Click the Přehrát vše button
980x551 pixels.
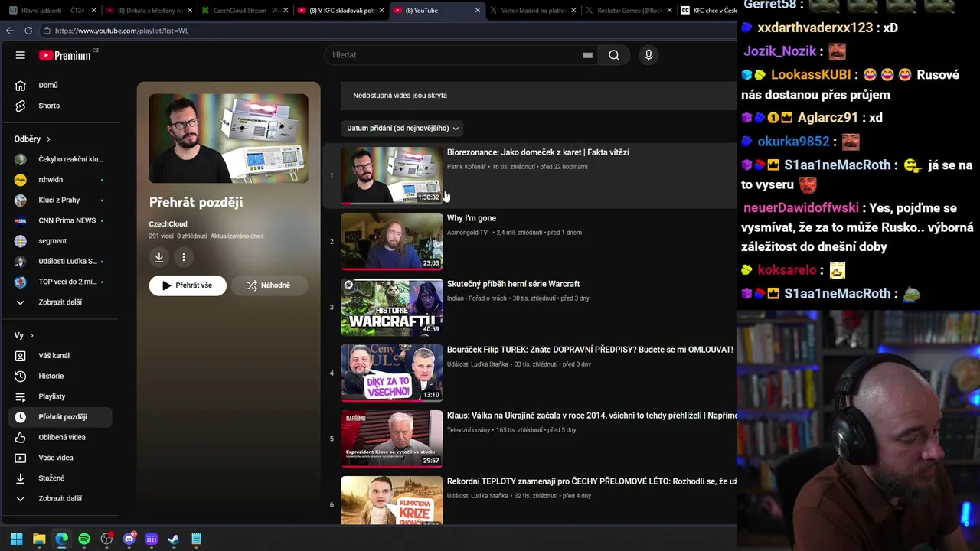tap(188, 285)
